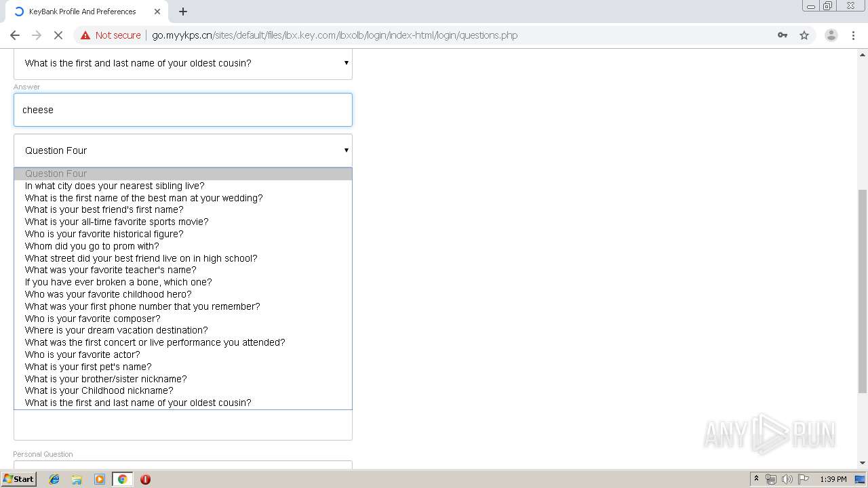The height and width of the screenshot is (488, 868).
Task: Click the answer field containing cheese
Action: (x=183, y=110)
